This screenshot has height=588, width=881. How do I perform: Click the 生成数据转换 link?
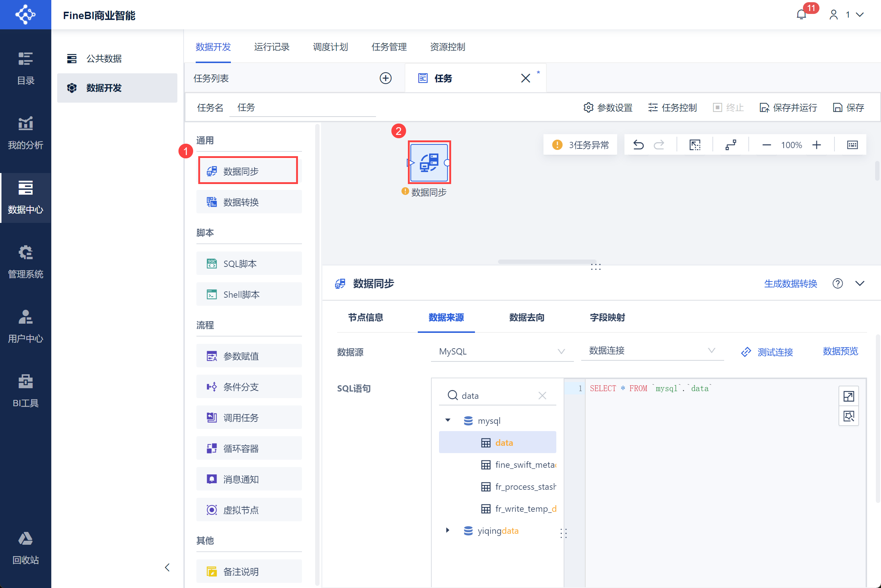coord(790,283)
